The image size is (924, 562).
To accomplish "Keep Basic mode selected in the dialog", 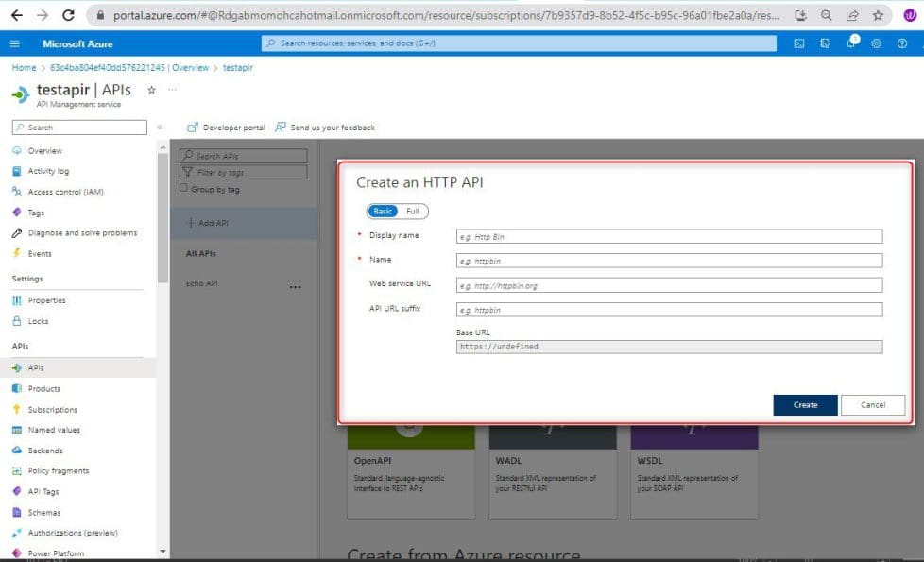I will coord(382,211).
